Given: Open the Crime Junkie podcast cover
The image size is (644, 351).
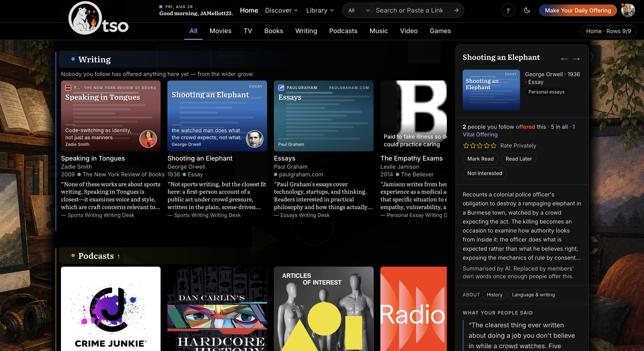Looking at the screenshot, I should (x=111, y=309).
